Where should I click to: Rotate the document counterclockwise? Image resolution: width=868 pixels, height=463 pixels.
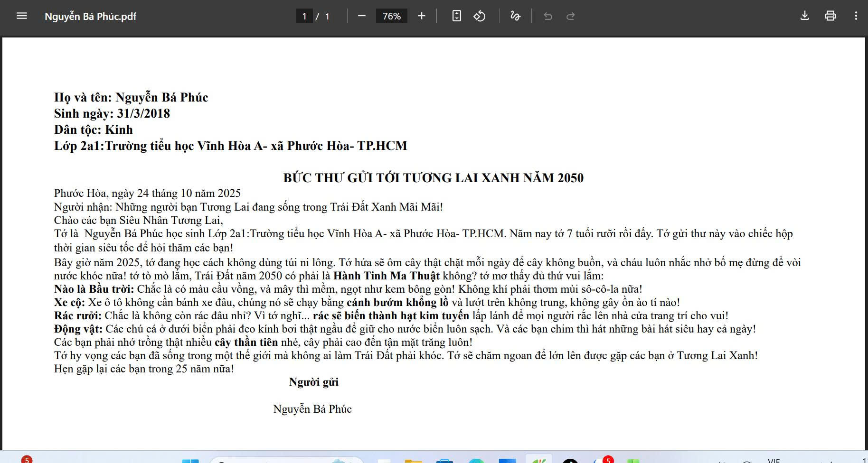pyautogui.click(x=480, y=16)
